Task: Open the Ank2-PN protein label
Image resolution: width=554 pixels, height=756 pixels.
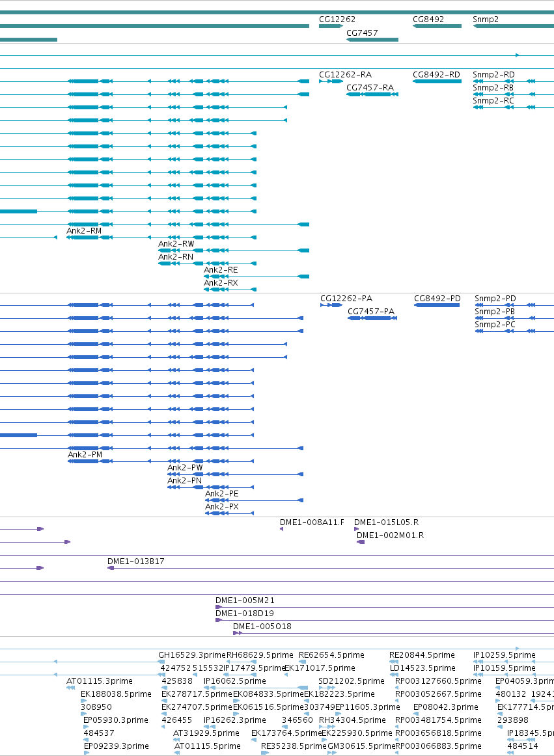Action: [185, 481]
